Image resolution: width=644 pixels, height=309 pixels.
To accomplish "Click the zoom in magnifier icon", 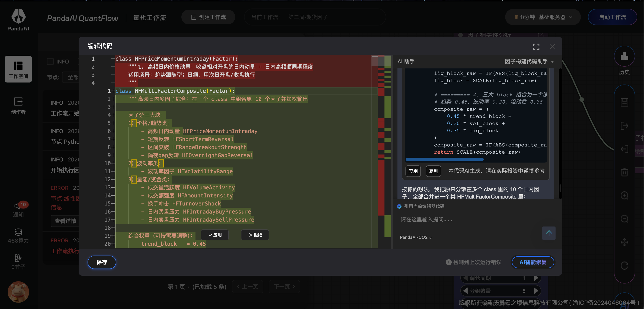I will pyautogui.click(x=624, y=195).
